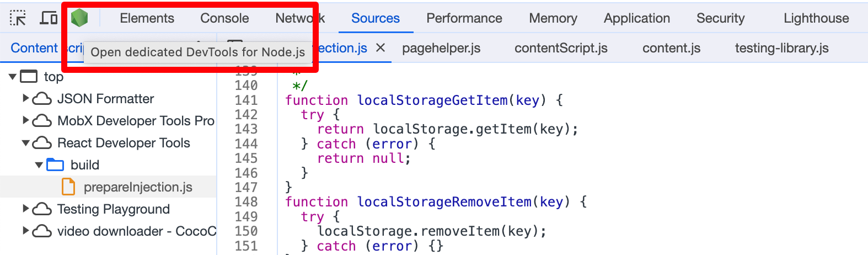Activate the inspect element picker icon
The width and height of the screenshot is (868, 255).
18,18
